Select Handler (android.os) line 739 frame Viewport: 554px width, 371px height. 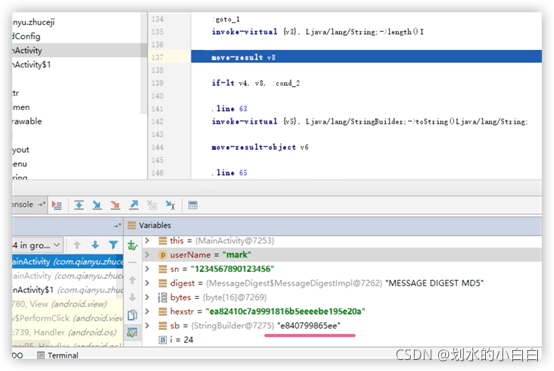tap(67, 332)
